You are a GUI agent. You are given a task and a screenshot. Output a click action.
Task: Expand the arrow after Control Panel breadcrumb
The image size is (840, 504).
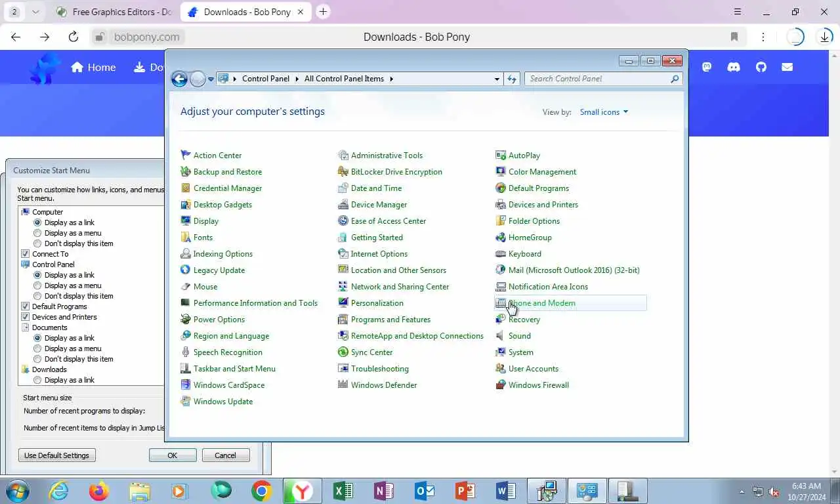coord(297,79)
